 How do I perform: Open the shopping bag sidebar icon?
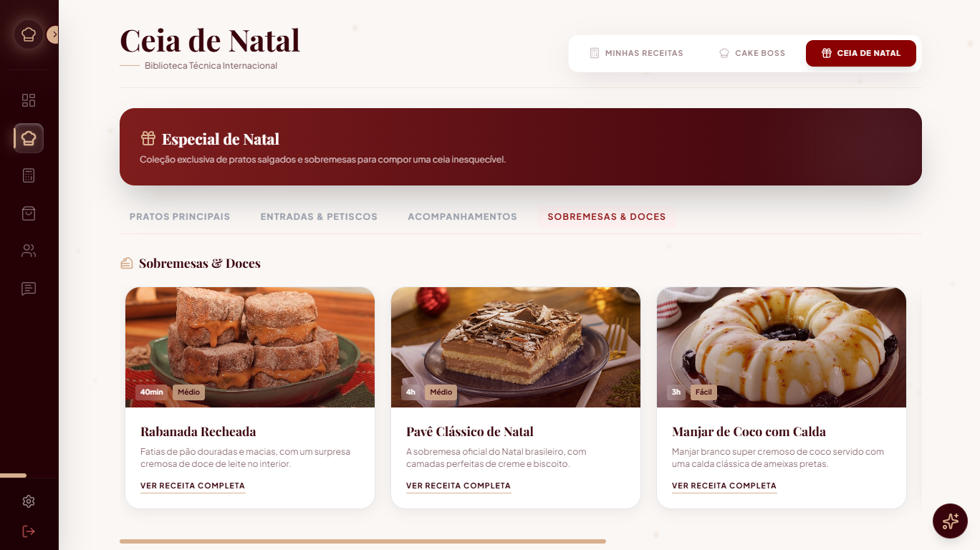point(29,213)
